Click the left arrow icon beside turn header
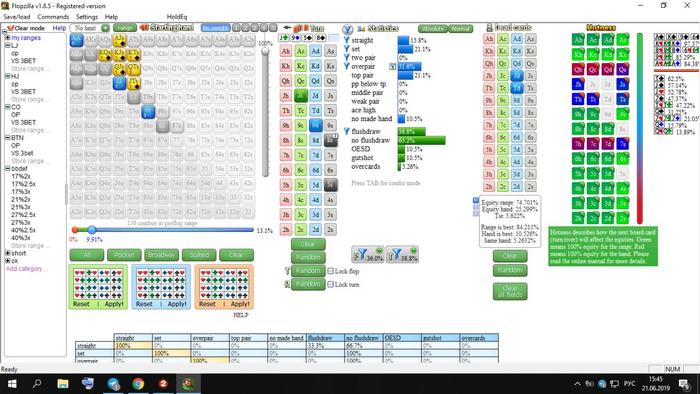This screenshot has width=700, height=394. (x=287, y=28)
